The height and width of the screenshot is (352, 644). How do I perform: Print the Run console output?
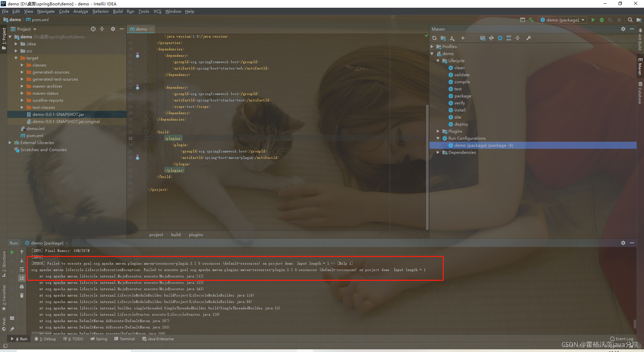coord(22,287)
